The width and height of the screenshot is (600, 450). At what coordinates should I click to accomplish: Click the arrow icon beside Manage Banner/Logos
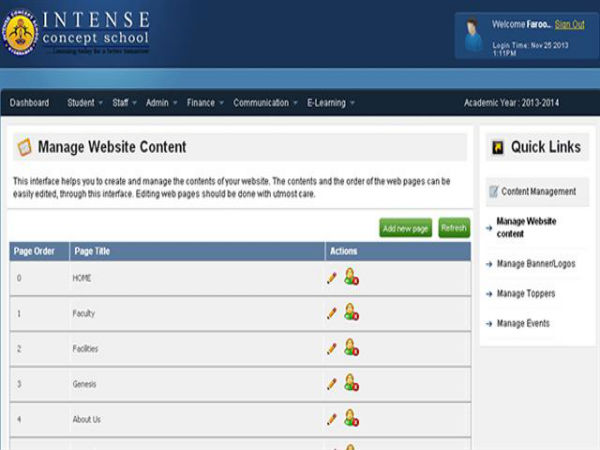point(489,264)
